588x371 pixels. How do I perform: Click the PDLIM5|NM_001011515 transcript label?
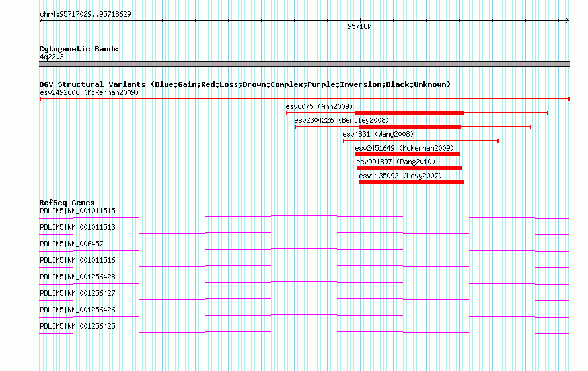coord(77,211)
